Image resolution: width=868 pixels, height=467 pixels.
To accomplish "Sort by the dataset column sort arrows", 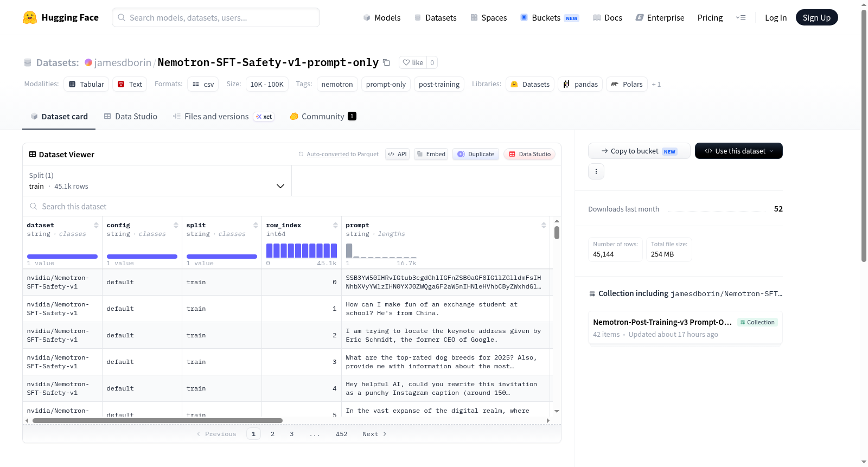I will click(x=96, y=225).
